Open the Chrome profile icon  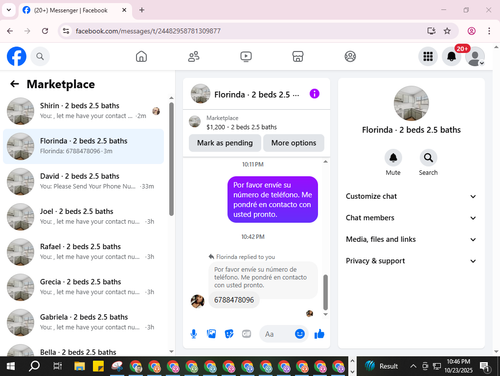click(x=471, y=31)
